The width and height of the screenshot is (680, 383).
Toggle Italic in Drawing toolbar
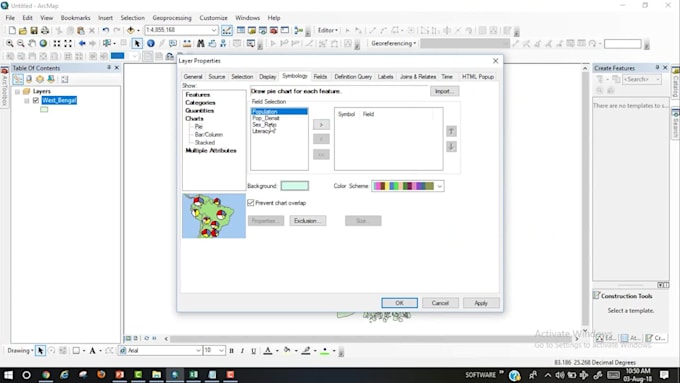coord(242,350)
